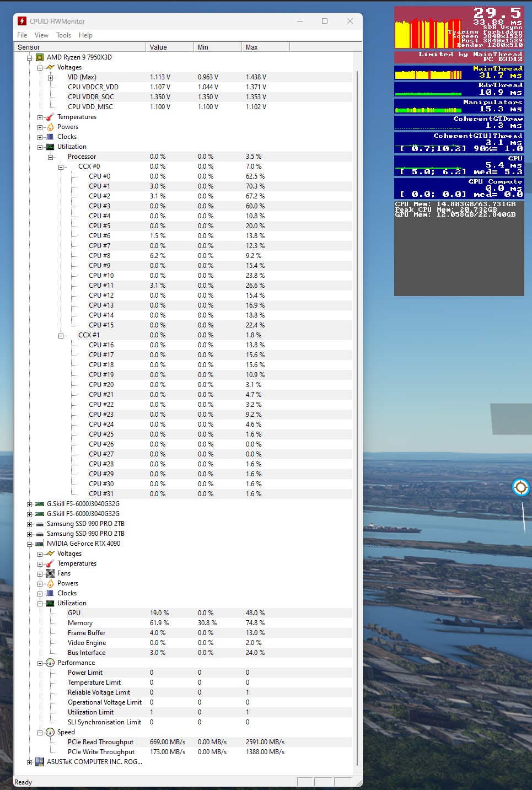This screenshot has width=532, height=790.
Task: Collapse the AMD Ryzen 9 7950X3D node
Action: click(x=30, y=58)
